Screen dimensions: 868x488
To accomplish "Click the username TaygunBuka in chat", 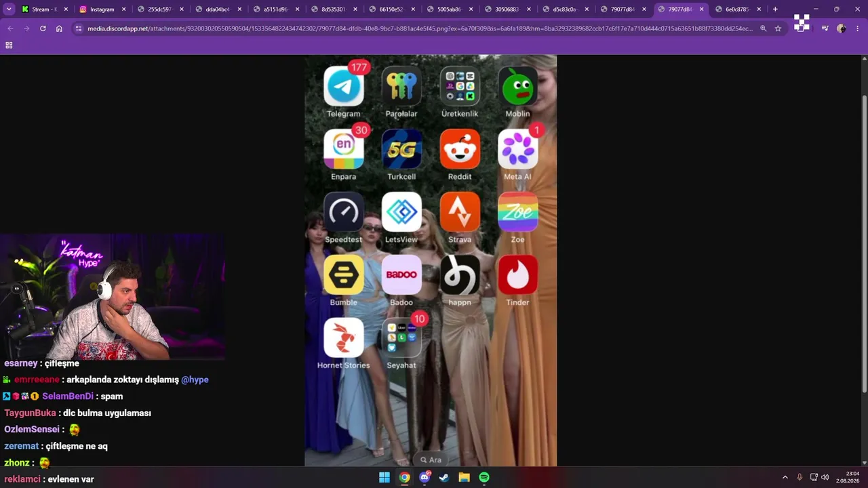I will pos(30,413).
